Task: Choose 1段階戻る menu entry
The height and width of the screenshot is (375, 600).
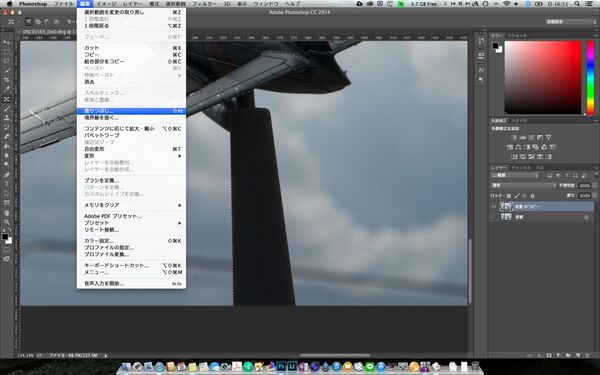Action: (x=132, y=26)
